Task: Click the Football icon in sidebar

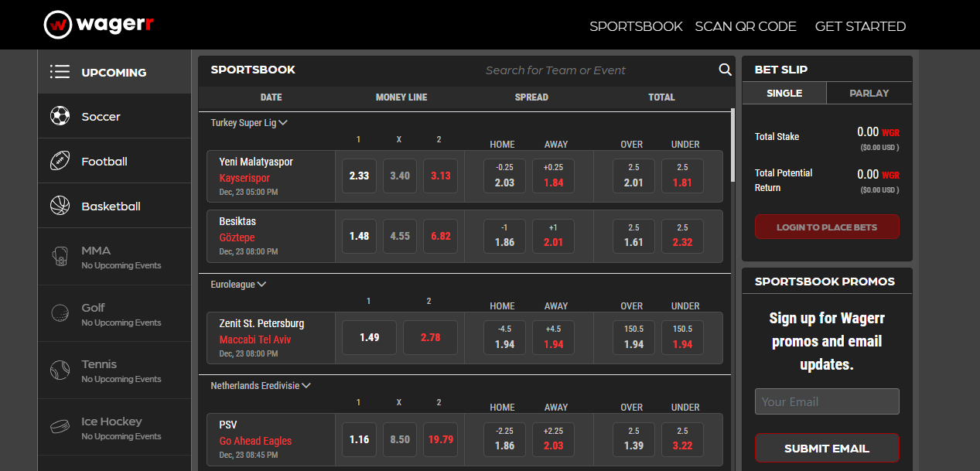Action: click(x=60, y=162)
